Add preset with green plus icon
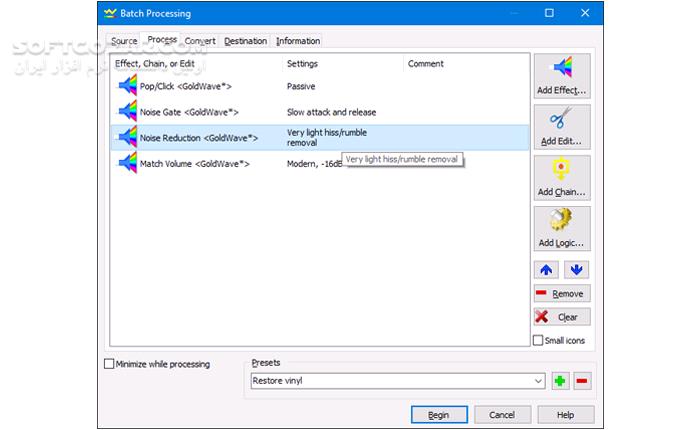700x430 pixels. coord(560,381)
